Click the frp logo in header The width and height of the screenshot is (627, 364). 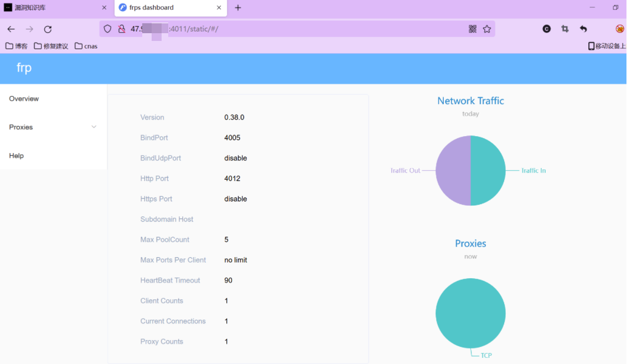coord(24,67)
